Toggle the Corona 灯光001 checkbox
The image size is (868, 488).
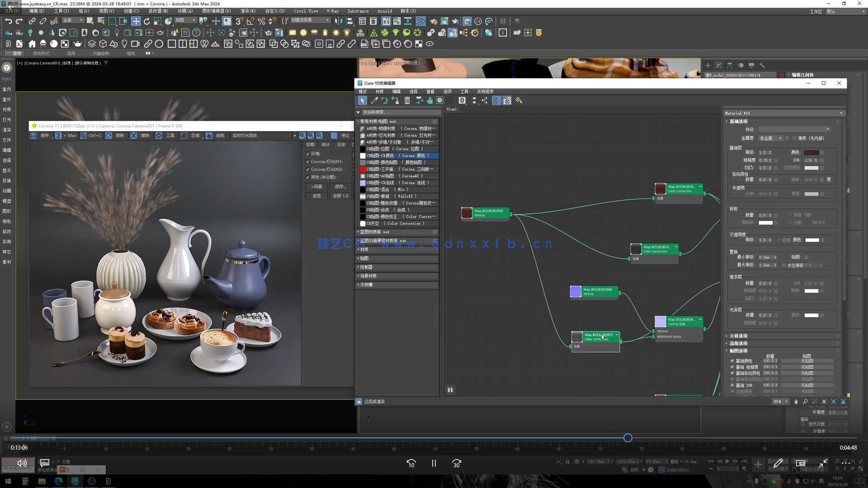coord(308,162)
